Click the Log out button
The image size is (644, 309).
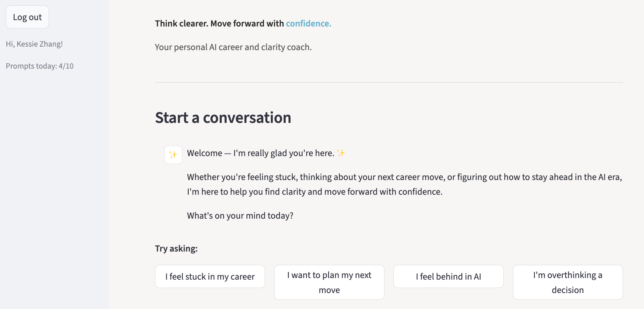tap(27, 17)
